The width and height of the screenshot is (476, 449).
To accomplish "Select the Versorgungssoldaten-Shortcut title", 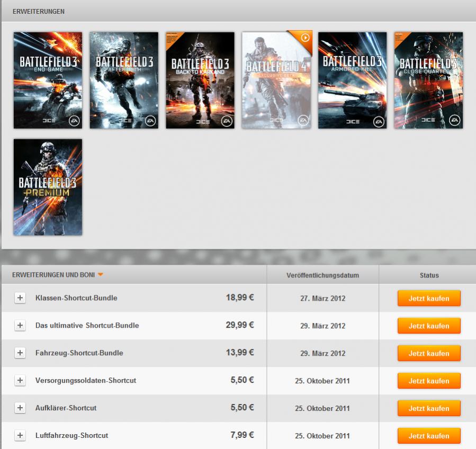I will pyautogui.click(x=86, y=380).
